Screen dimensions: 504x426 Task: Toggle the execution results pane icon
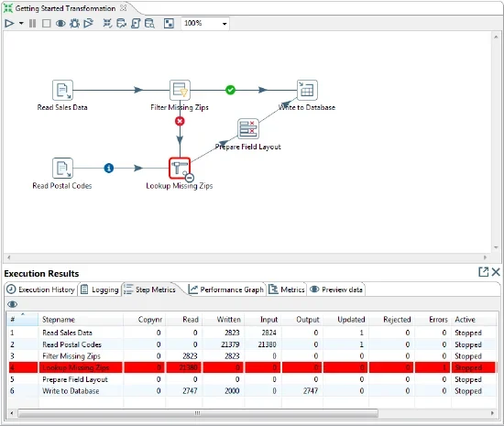click(x=169, y=24)
